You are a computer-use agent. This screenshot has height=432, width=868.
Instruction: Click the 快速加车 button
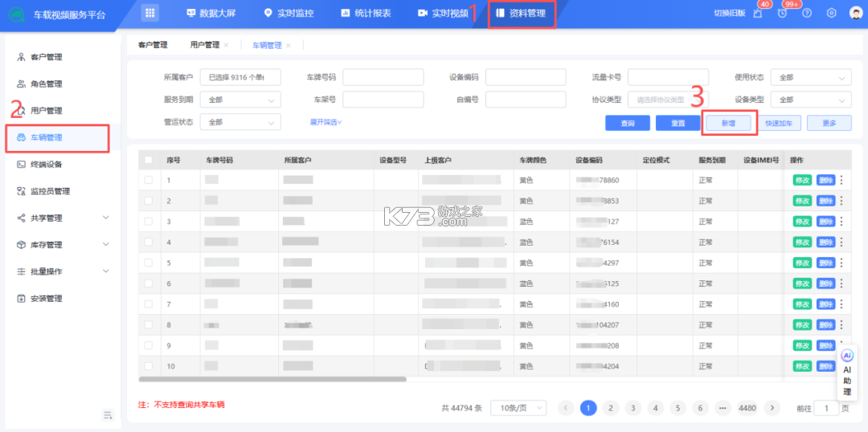[x=779, y=123]
